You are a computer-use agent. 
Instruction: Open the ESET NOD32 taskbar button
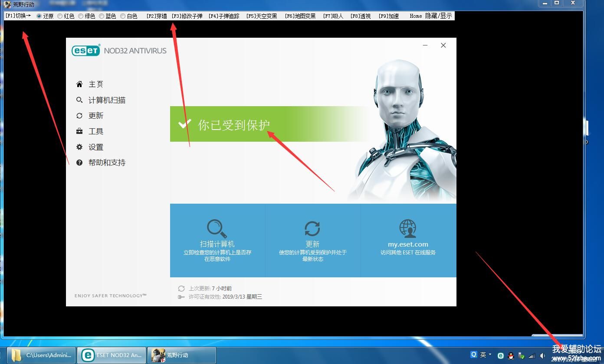[112, 355]
